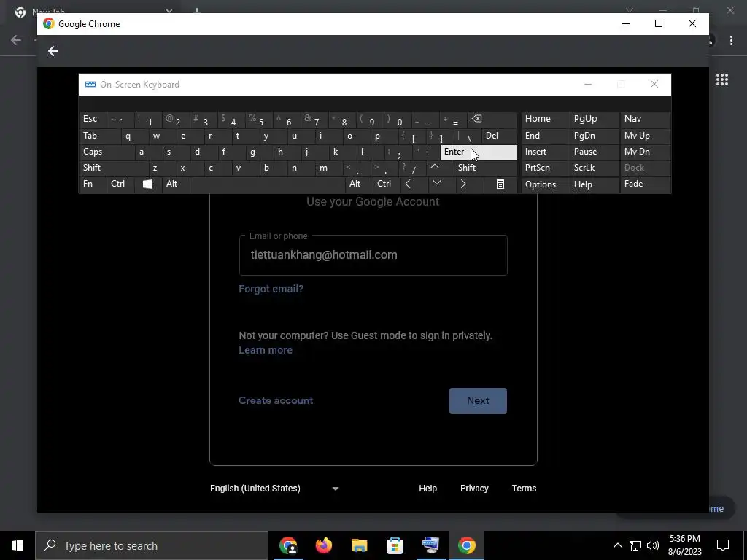The width and height of the screenshot is (747, 560).
Task: Click the Tab key on keyboard
Action: click(x=99, y=136)
